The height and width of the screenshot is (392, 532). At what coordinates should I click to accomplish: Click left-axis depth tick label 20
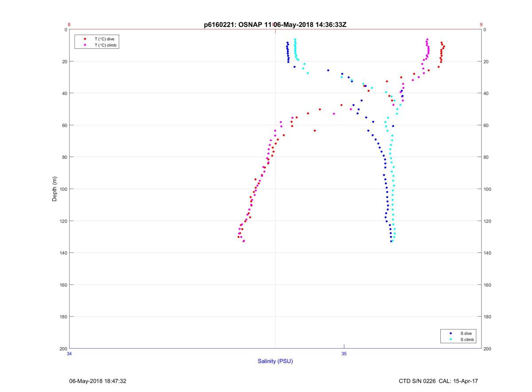point(65,62)
